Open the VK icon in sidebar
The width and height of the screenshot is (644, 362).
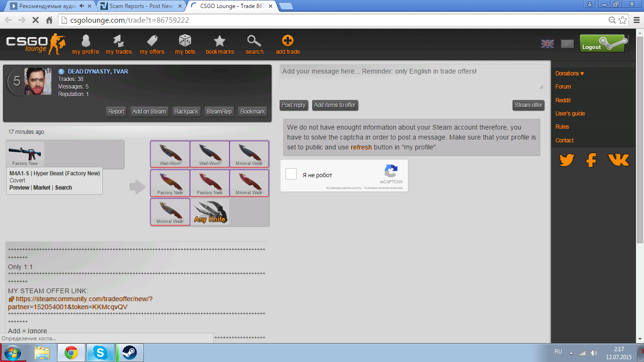[x=618, y=160]
